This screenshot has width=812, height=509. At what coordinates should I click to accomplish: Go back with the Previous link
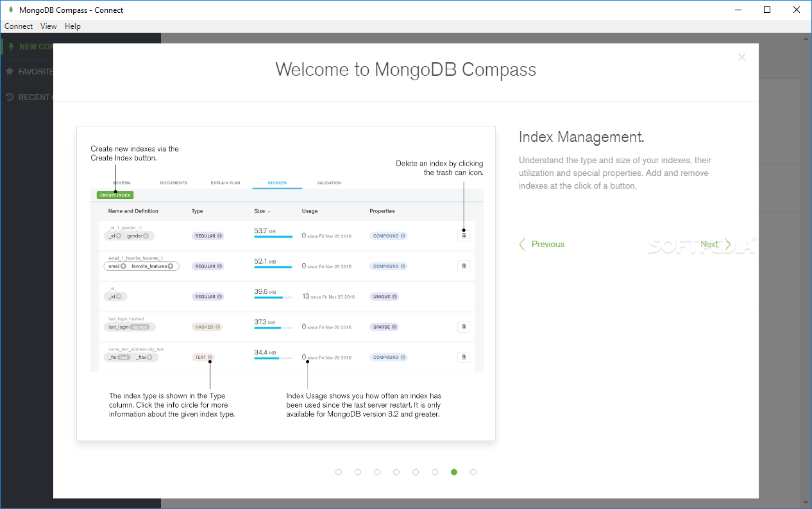pyautogui.click(x=541, y=244)
